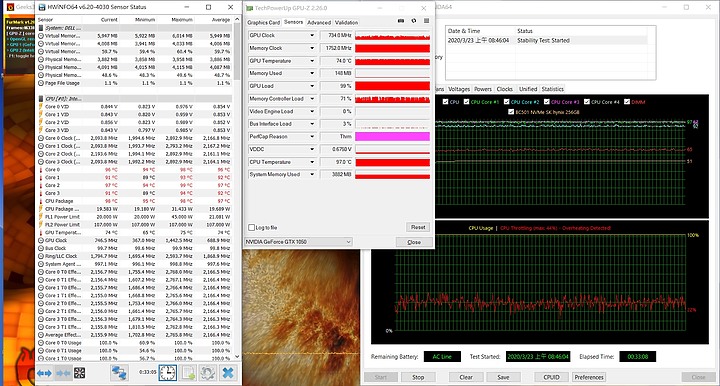Open Memory Used sensor dropdown

(312, 73)
